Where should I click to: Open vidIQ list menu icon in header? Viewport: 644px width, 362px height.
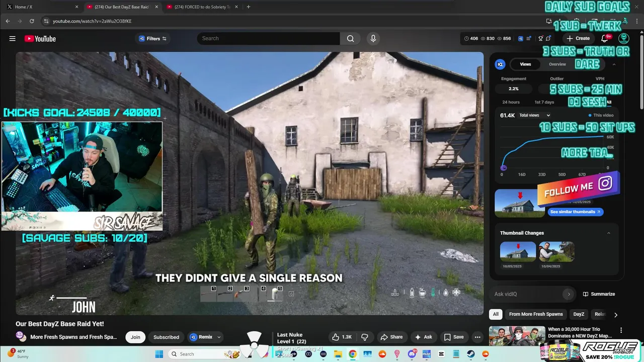point(529,39)
